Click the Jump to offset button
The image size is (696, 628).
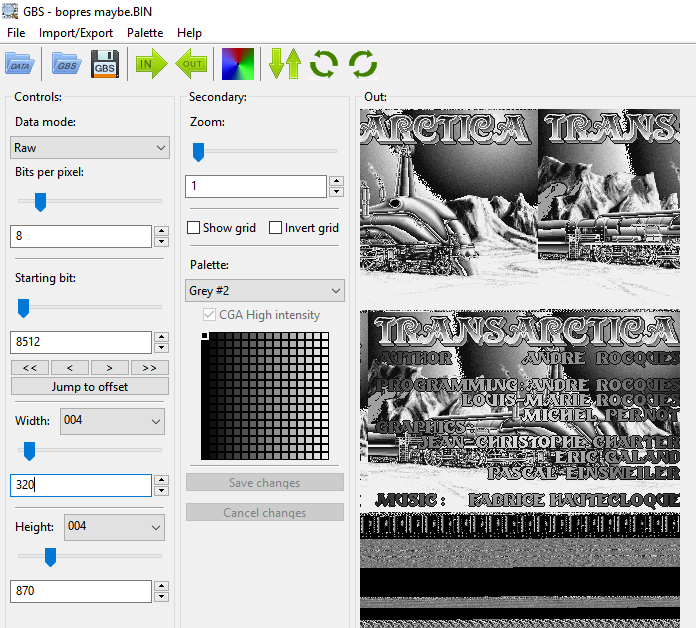pos(90,387)
